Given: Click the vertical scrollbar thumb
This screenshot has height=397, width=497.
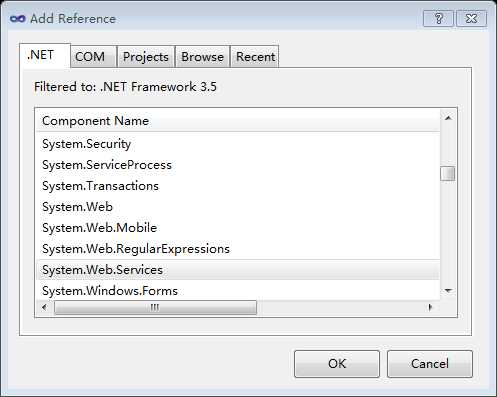Looking at the screenshot, I should click(448, 173).
